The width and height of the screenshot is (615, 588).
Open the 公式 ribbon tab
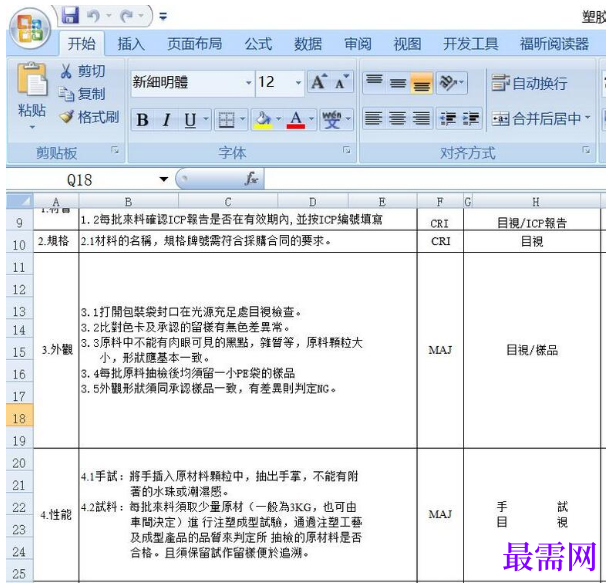(x=258, y=44)
